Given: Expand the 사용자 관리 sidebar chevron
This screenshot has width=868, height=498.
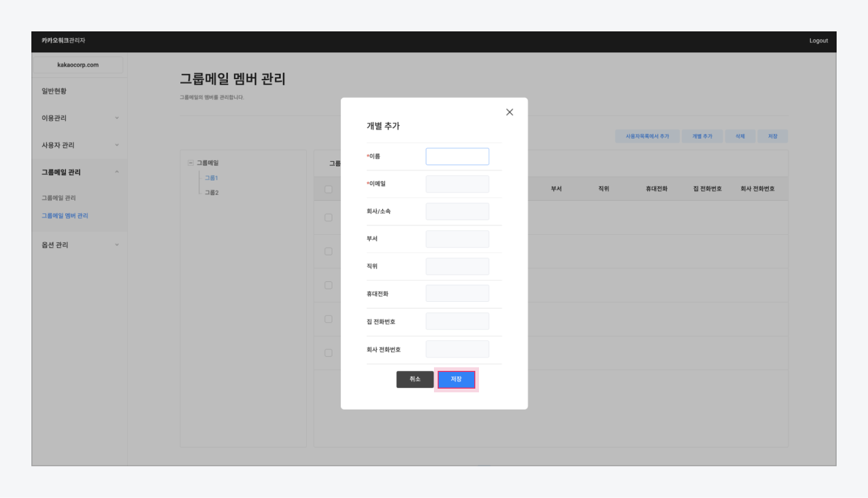Looking at the screenshot, I should click(117, 145).
